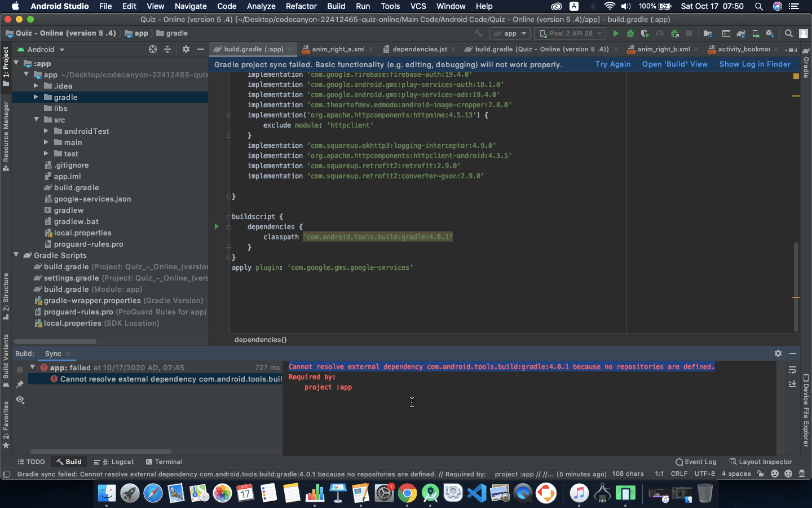Screen dimensions: 812x508
Task: Toggle soft-wrap in build output
Action: point(792,370)
